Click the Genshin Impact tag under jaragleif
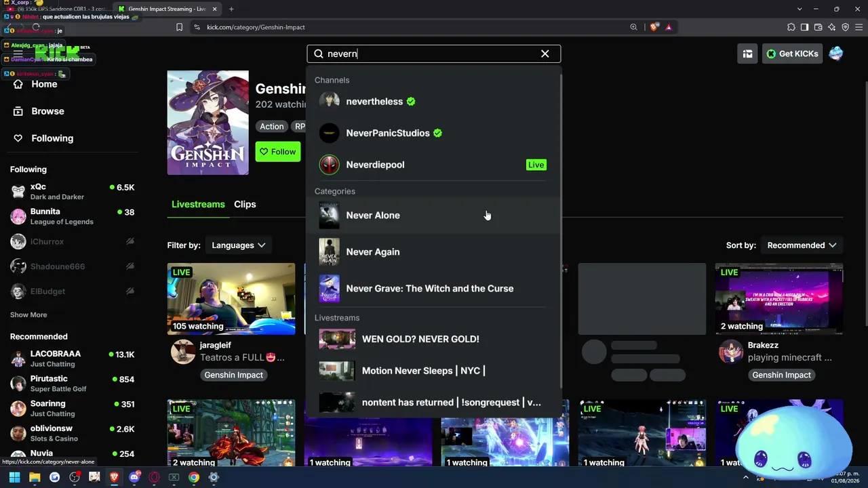 [x=233, y=375]
